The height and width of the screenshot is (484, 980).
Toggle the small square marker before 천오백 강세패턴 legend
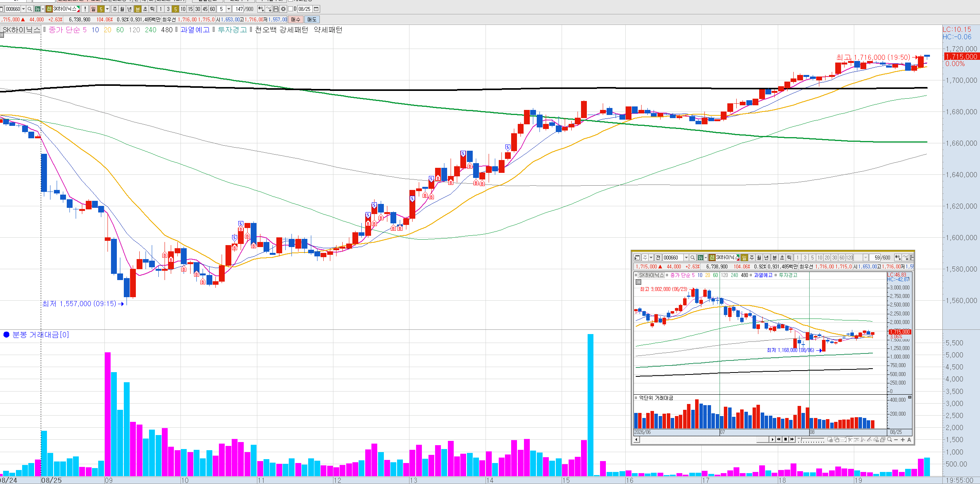pos(251,30)
